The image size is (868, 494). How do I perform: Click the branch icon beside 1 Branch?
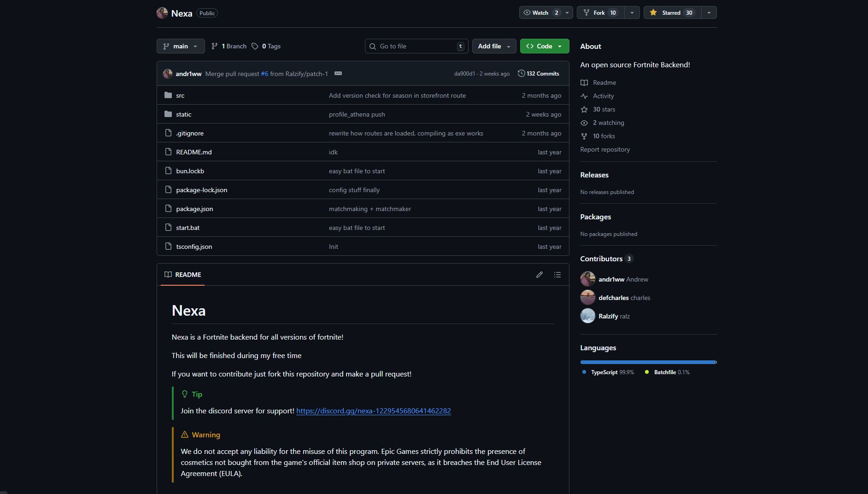[215, 46]
